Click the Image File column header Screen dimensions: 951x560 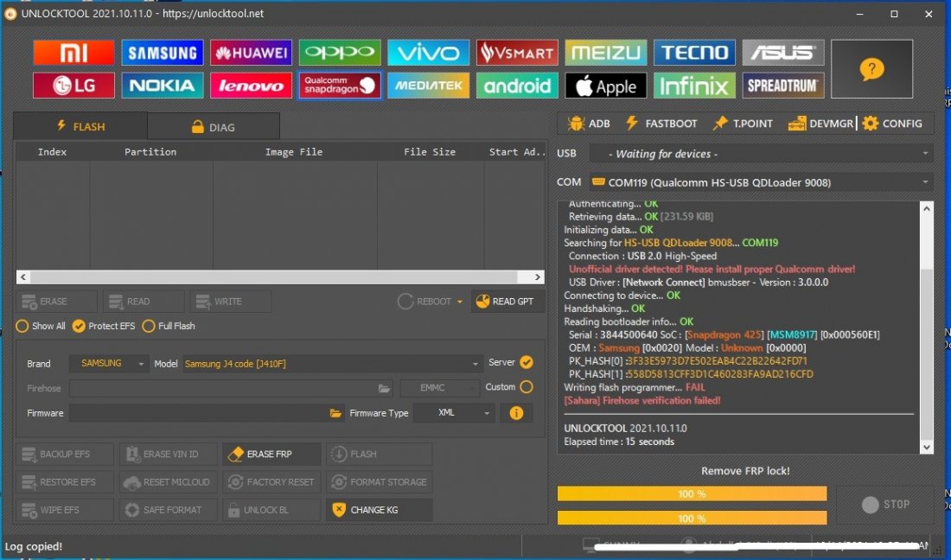[294, 152]
